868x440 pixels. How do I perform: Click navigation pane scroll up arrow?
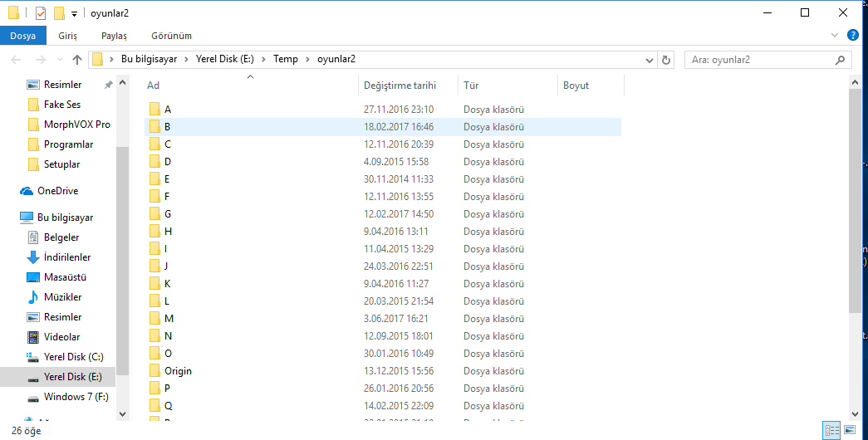(122, 83)
